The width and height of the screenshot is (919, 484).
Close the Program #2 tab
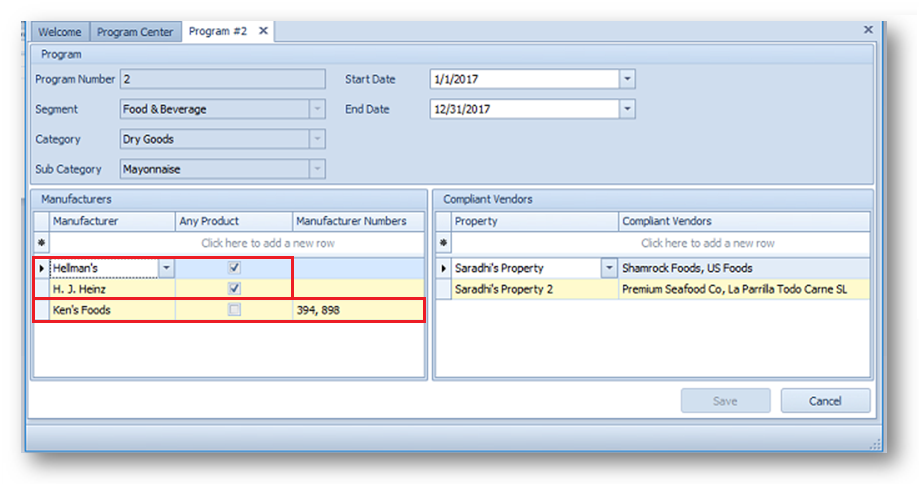click(263, 31)
